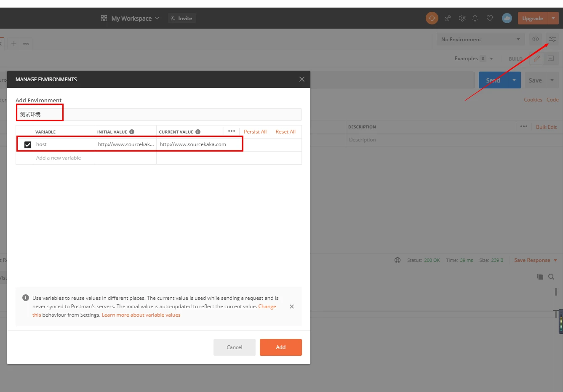Open notifications bell icon
The image size is (563, 392).
point(475,18)
